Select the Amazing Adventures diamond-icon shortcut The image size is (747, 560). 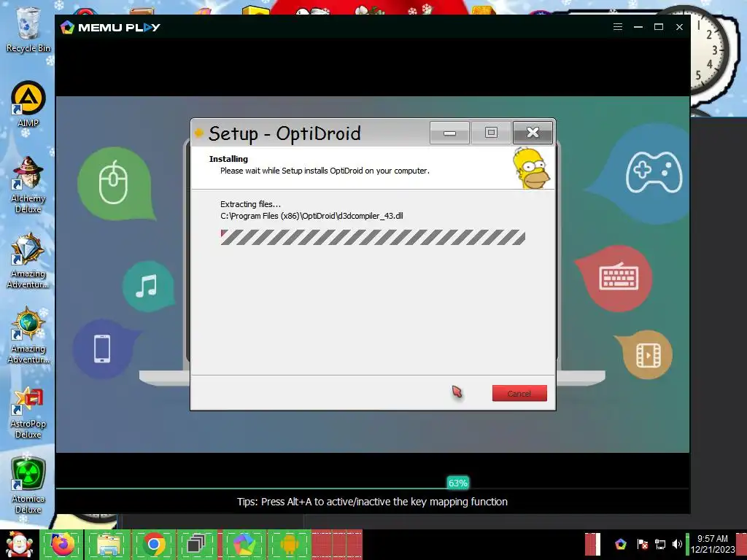[x=28, y=260]
